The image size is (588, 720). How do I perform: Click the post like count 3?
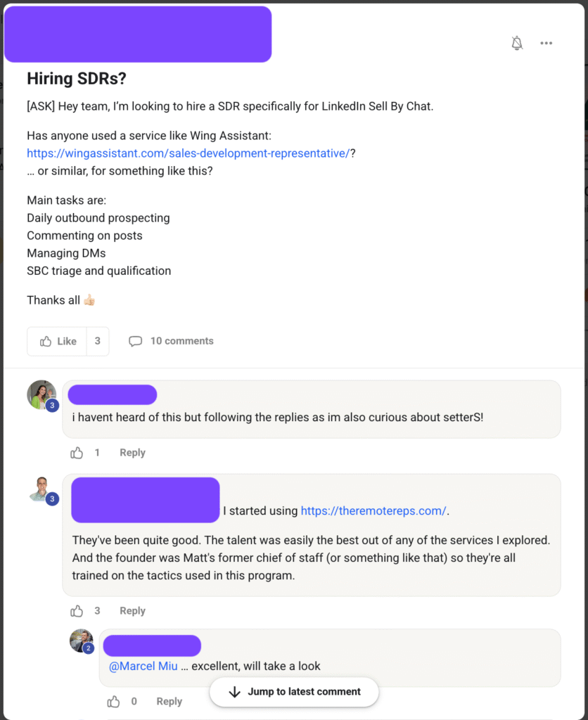98,341
